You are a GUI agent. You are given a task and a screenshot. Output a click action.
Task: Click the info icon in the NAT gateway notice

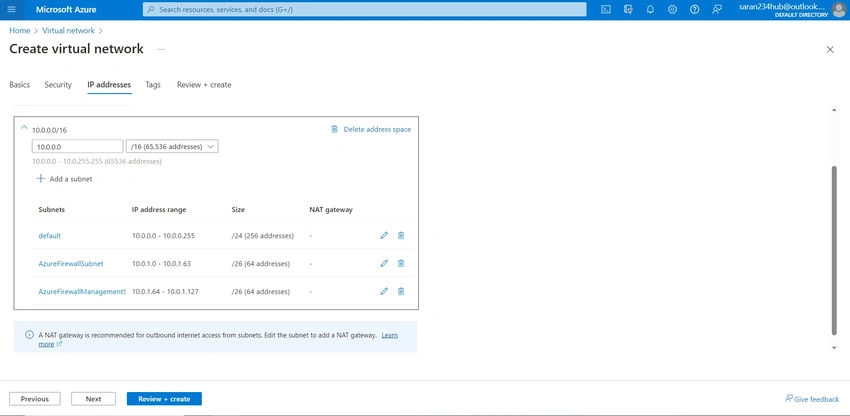pos(29,335)
